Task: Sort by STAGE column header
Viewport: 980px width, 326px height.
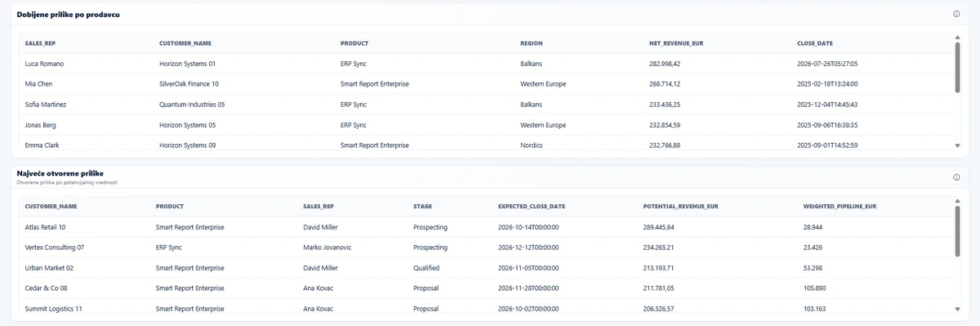Action: (423, 207)
